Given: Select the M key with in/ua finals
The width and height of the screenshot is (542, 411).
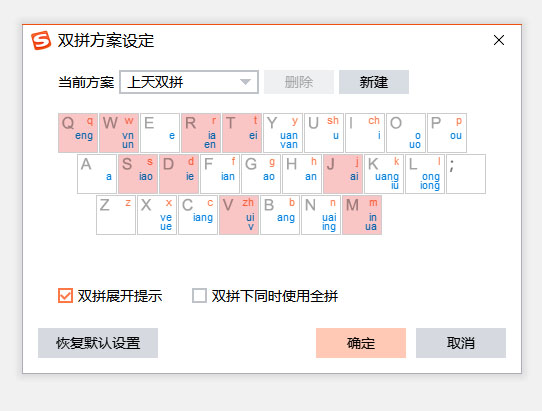Looking at the screenshot, I should click(362, 215).
